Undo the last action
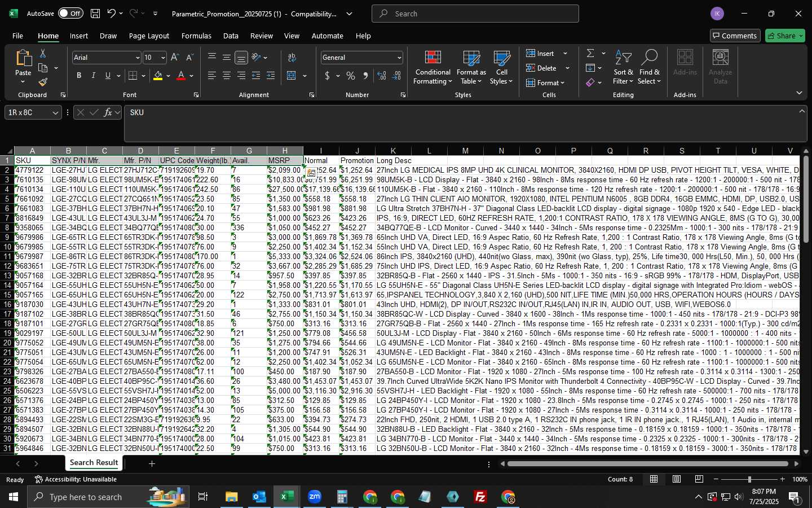812x508 pixels. point(112,14)
